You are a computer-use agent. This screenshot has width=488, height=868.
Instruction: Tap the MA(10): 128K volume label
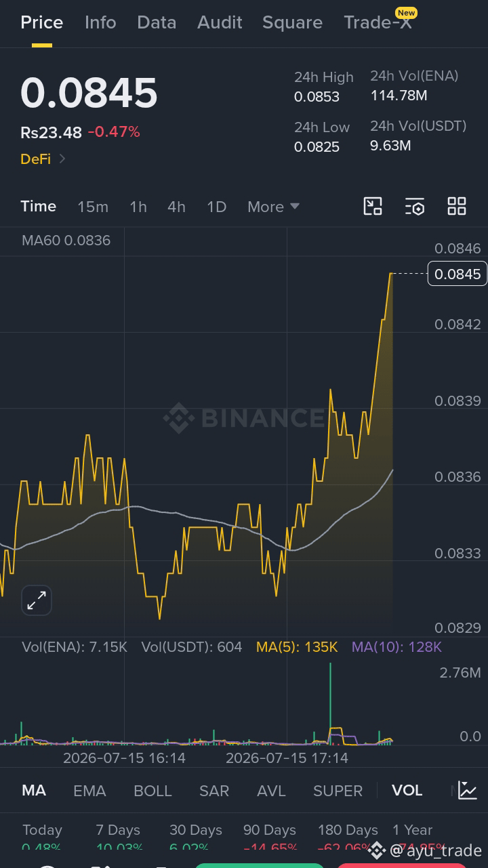(x=396, y=647)
